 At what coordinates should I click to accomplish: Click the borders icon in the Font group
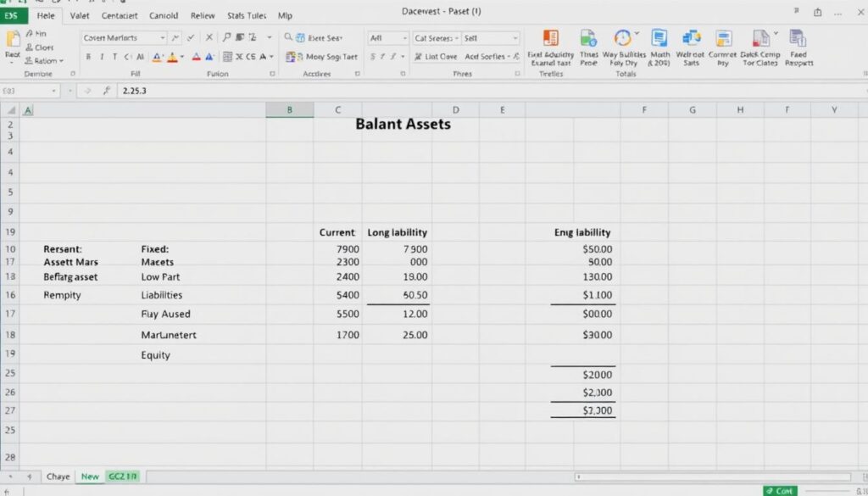(227, 56)
